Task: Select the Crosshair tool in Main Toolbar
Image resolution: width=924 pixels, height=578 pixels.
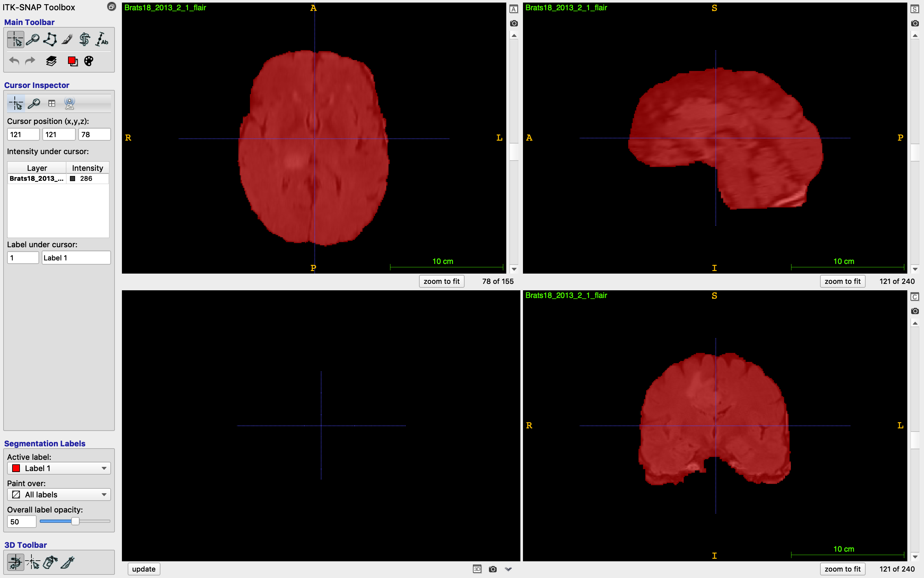Action: [16, 39]
